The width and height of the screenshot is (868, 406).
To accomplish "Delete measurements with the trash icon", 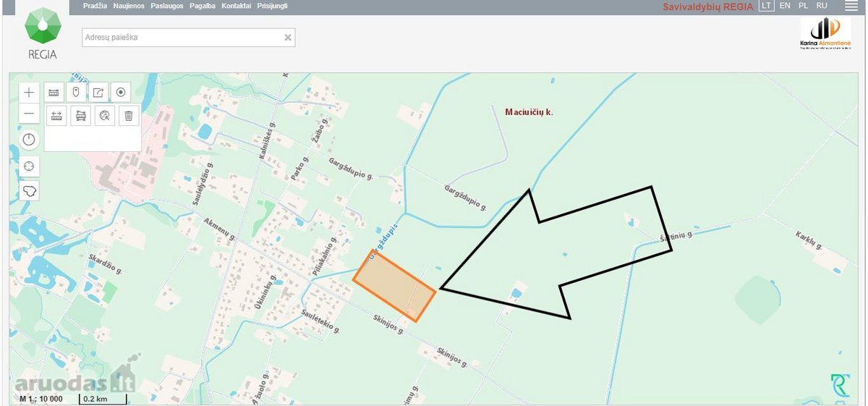I will [x=128, y=116].
